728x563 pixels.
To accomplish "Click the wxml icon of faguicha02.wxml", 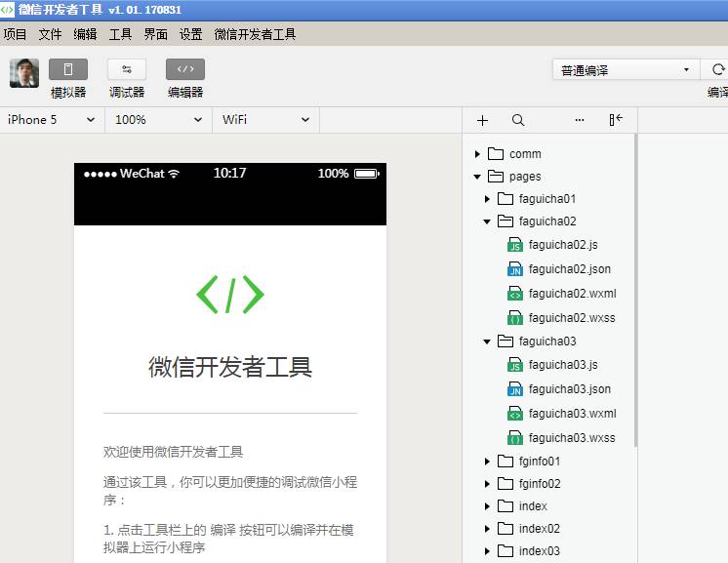I will pyautogui.click(x=515, y=294).
